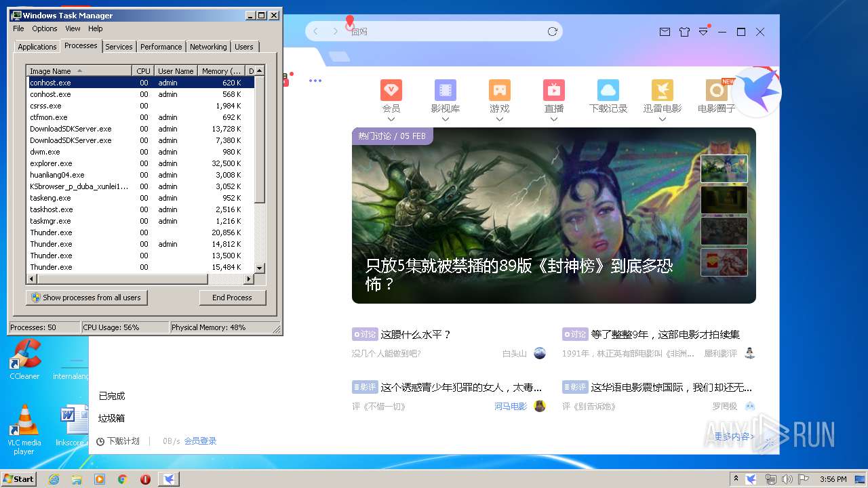The image size is (868, 488).
Task: Open CCleaner desktop shortcut
Action: coord(24,360)
